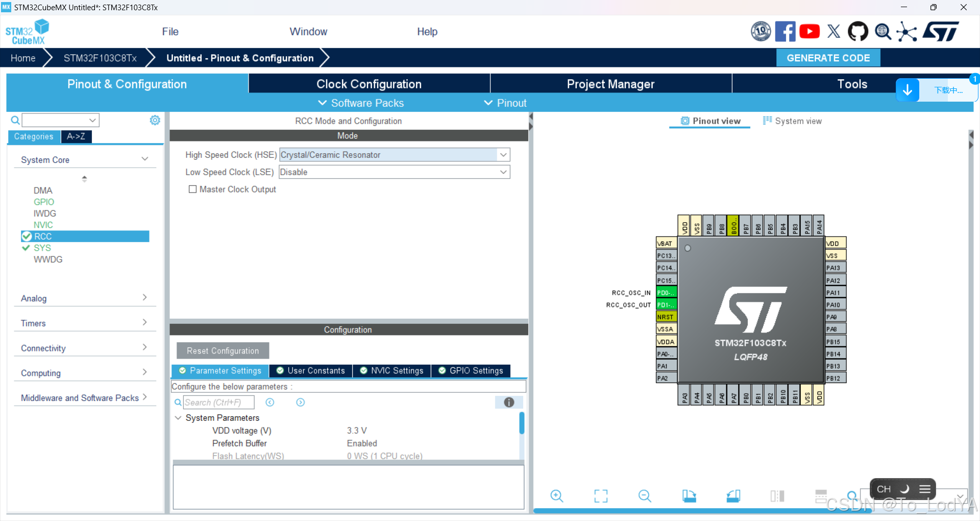Enable the Master Clock Output checkbox
The width and height of the screenshot is (980, 521).
coord(192,190)
